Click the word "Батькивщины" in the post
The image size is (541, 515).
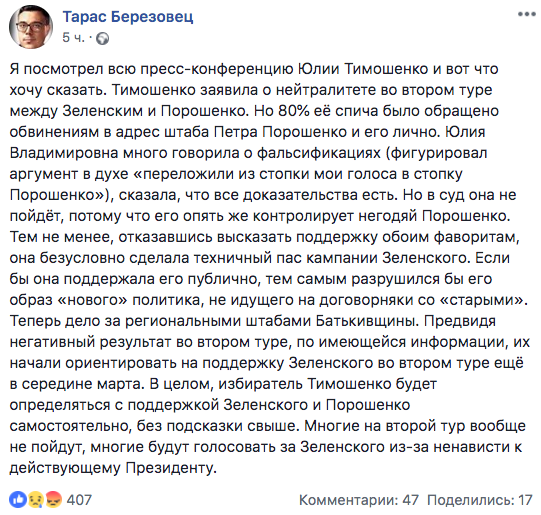[x=365, y=321]
